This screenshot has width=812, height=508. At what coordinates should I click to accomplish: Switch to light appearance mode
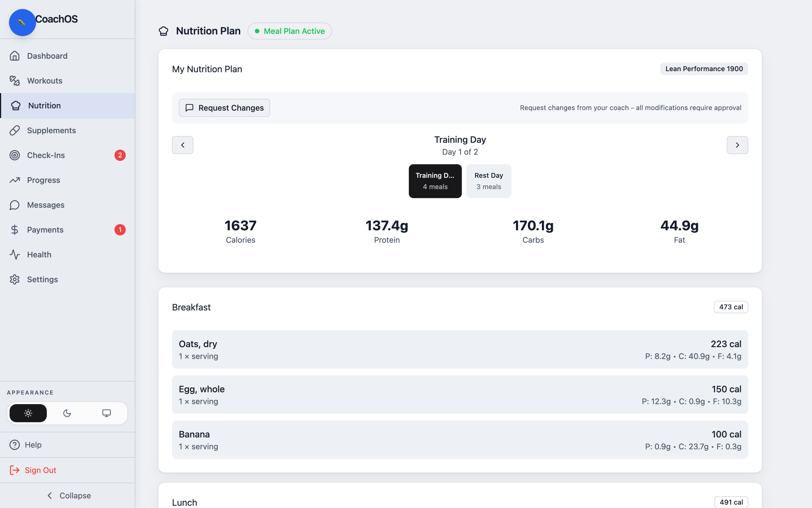coord(28,413)
